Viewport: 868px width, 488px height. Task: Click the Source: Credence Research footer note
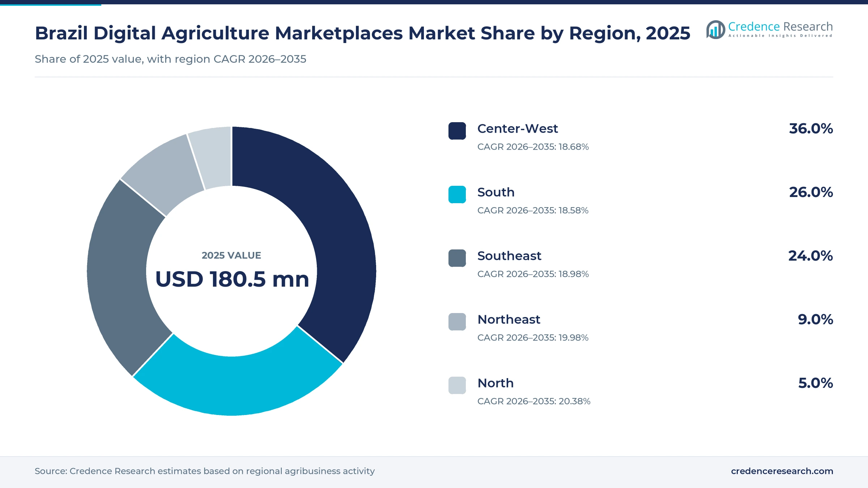click(x=205, y=471)
